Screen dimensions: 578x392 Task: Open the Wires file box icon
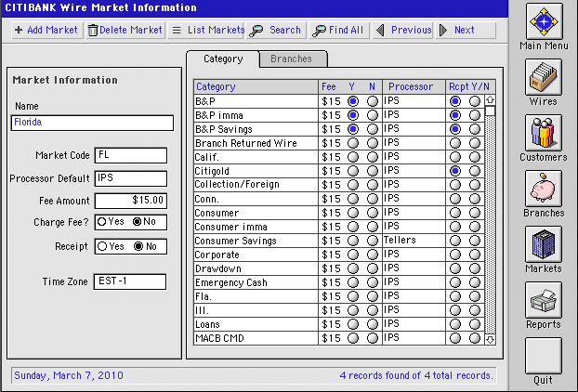(544, 77)
